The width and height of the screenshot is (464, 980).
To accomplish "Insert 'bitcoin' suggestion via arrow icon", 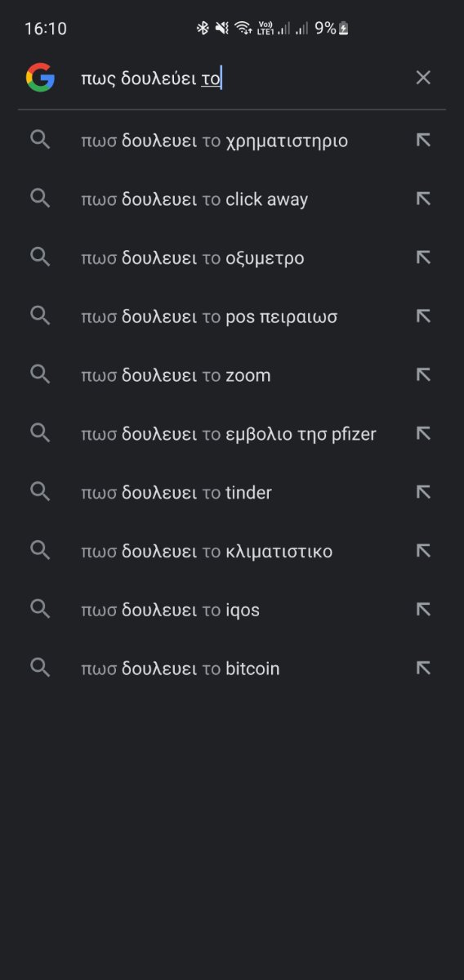I will click(423, 668).
